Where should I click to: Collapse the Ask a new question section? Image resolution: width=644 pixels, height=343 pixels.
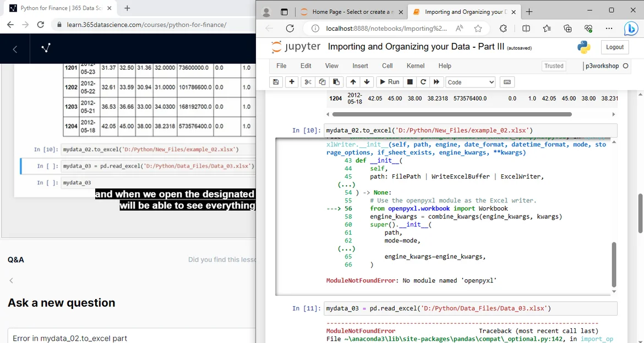pos(11,280)
